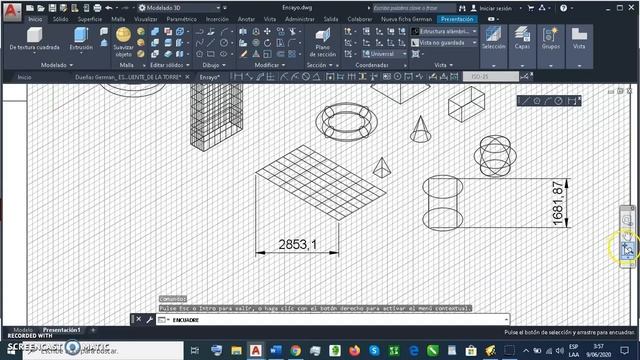
Task: Switch to the Presentación ribbon tab
Action: (457, 19)
